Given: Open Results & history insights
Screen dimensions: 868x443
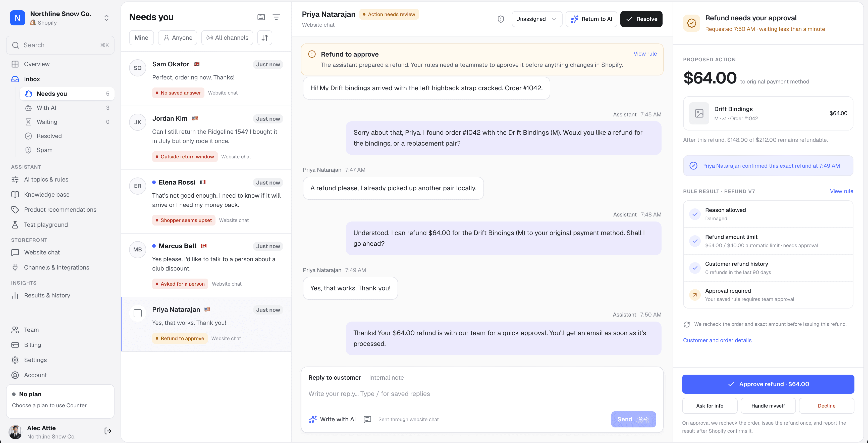Looking at the screenshot, I should click(60, 296).
